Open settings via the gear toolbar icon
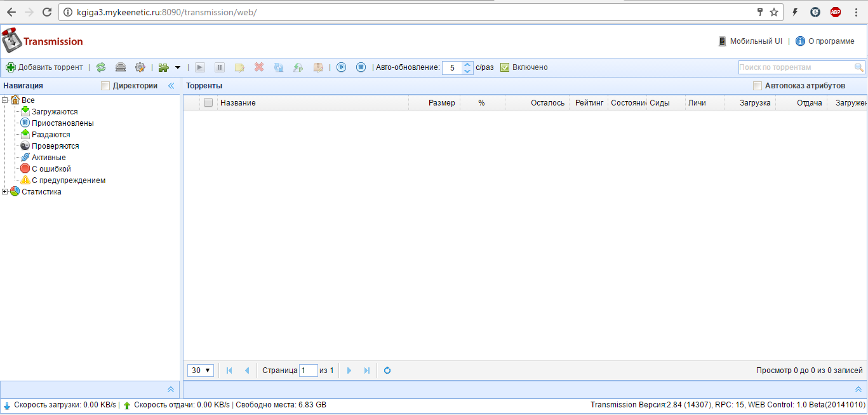868x415 pixels. pyautogui.click(x=140, y=67)
